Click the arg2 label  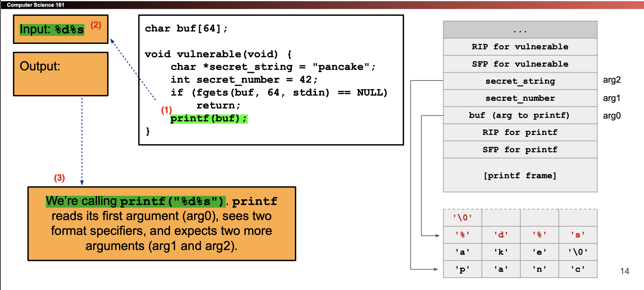click(612, 80)
